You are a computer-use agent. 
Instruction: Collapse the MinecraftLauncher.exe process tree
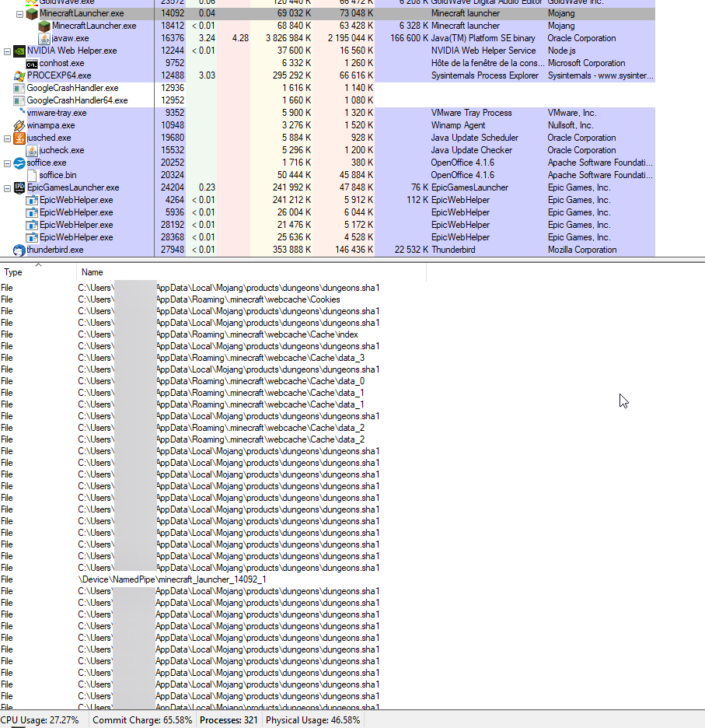pyautogui.click(x=19, y=15)
